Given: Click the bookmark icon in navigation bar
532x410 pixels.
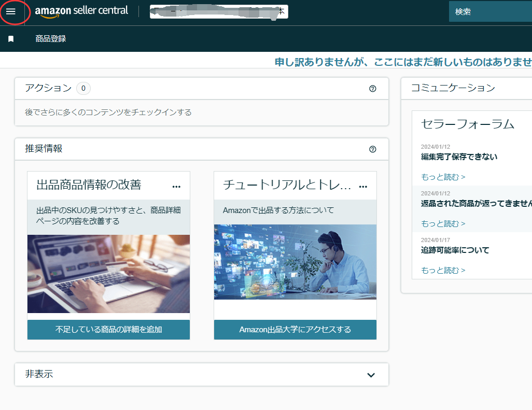Looking at the screenshot, I should pyautogui.click(x=11, y=39).
